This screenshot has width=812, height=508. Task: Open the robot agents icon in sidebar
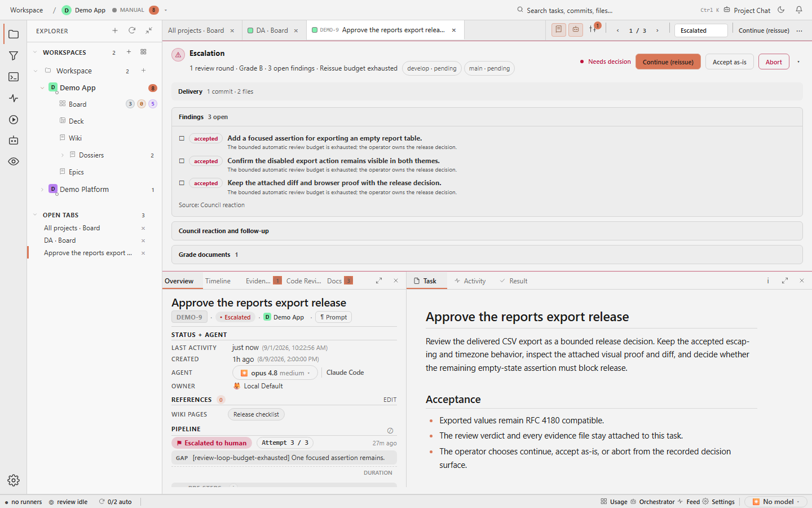tap(14, 141)
